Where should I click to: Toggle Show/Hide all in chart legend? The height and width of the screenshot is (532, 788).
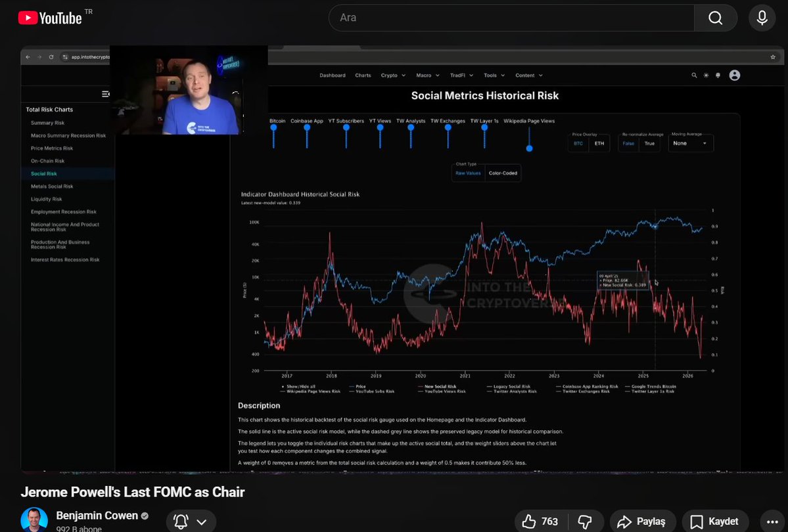click(x=298, y=386)
